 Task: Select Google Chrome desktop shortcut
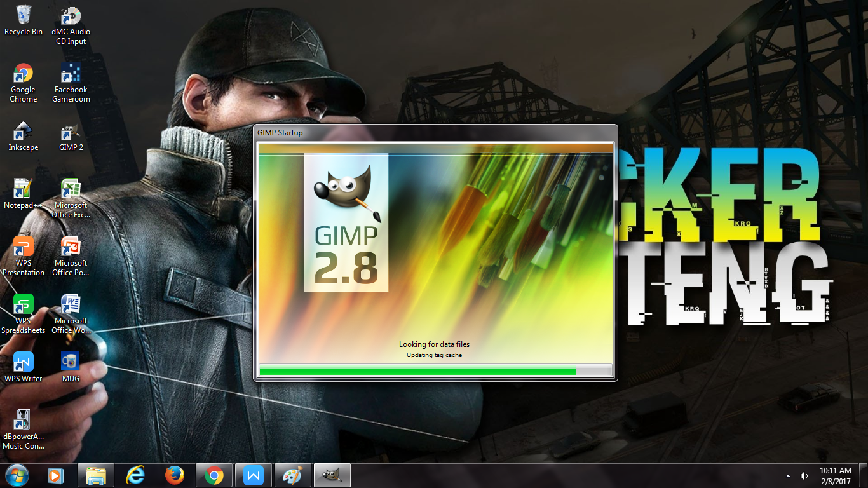click(x=24, y=83)
